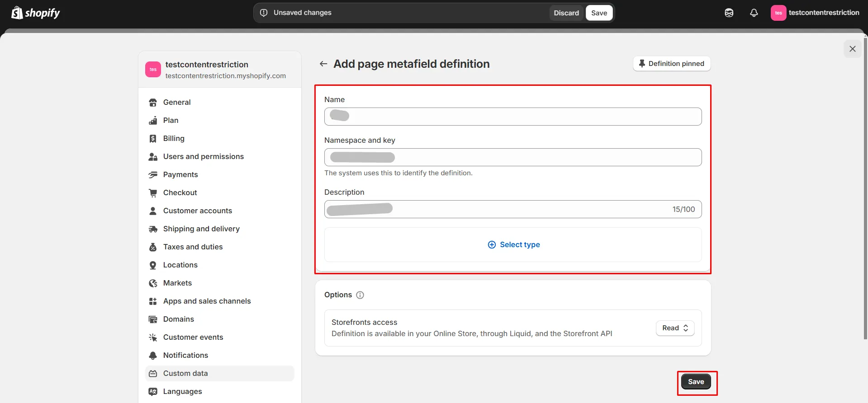Toggle the Definition pinned button
Viewport: 868px width, 403px height.
click(672, 64)
